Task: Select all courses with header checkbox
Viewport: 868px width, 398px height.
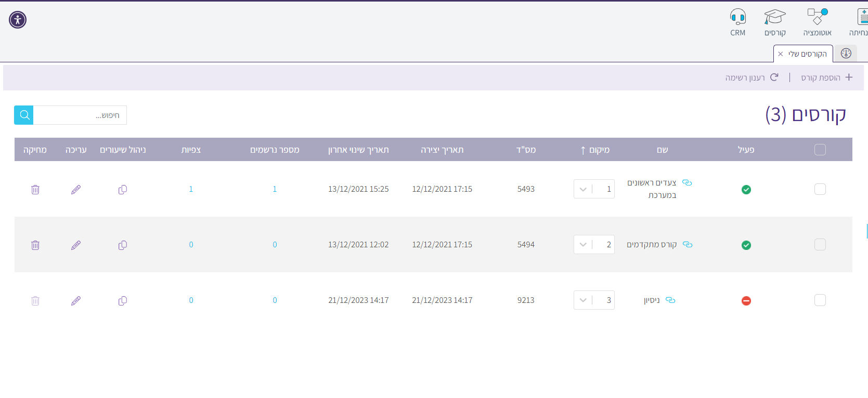Action: [x=820, y=150]
